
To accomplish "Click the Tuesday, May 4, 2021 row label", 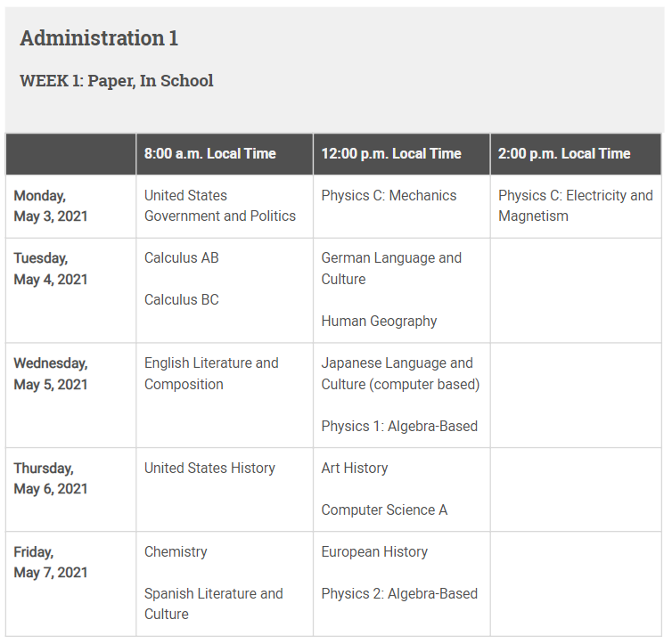I will [51, 268].
